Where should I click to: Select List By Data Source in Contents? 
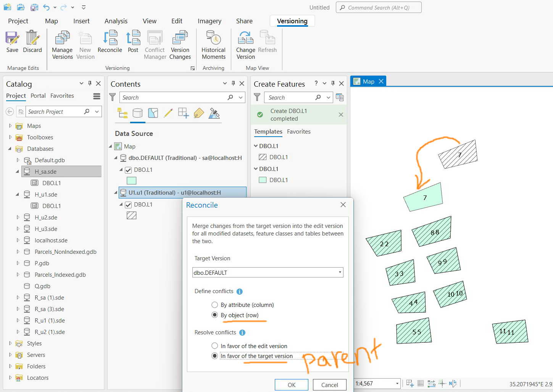[x=138, y=113]
